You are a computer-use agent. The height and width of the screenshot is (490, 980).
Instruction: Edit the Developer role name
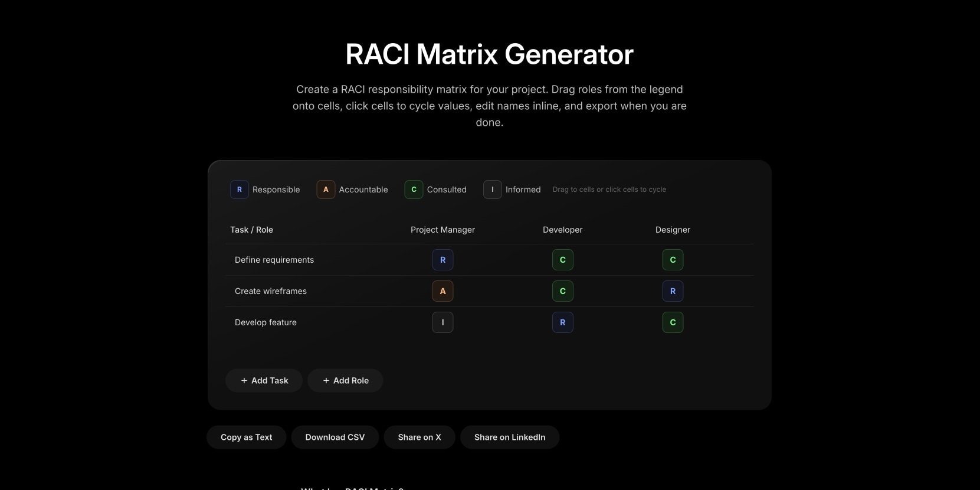(563, 230)
